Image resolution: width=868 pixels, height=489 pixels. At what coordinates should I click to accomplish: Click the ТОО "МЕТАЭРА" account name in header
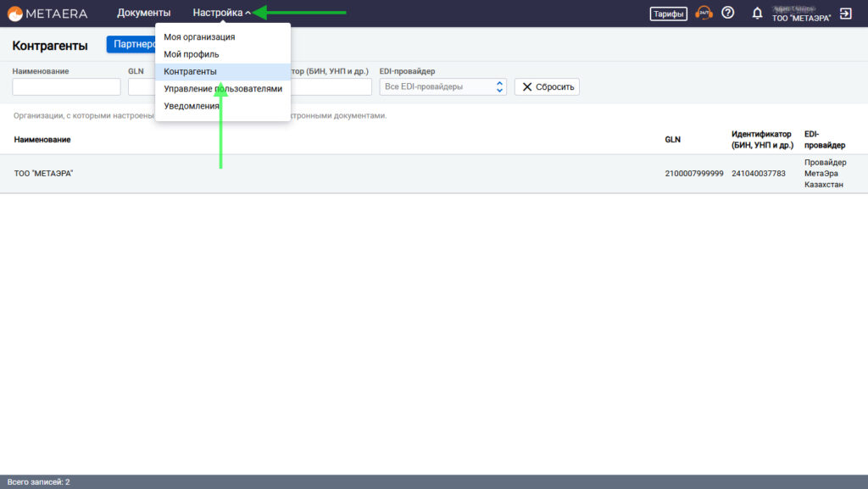tap(801, 19)
